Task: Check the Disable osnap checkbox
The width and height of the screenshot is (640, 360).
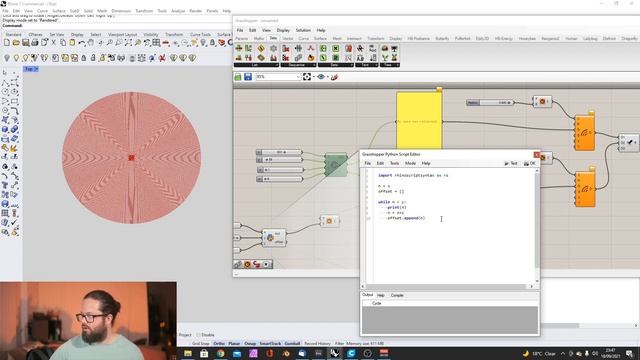Action: (198, 335)
